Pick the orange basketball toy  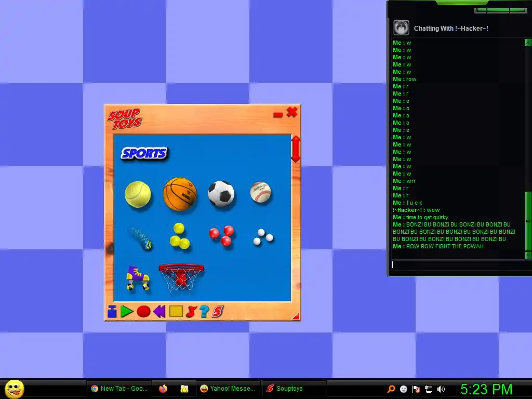point(180,194)
